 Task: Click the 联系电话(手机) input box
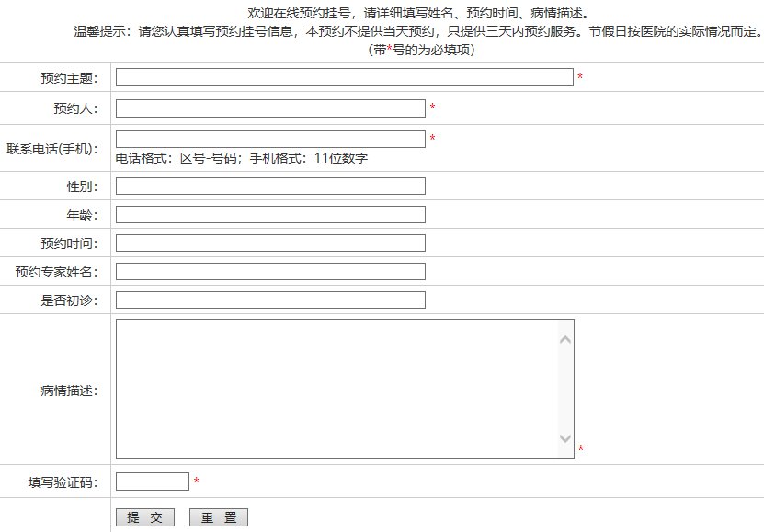tap(270, 139)
